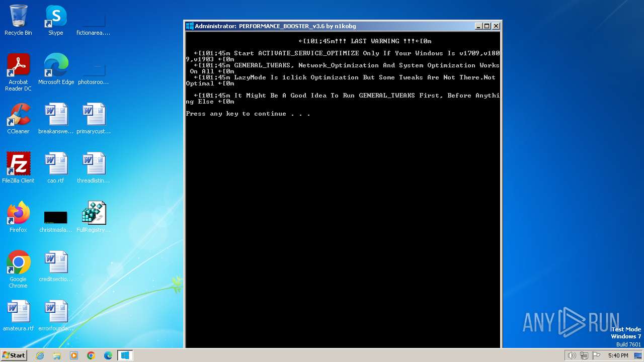Open Action Center flag icon
Screen dimensions: 644x362
[596, 355]
